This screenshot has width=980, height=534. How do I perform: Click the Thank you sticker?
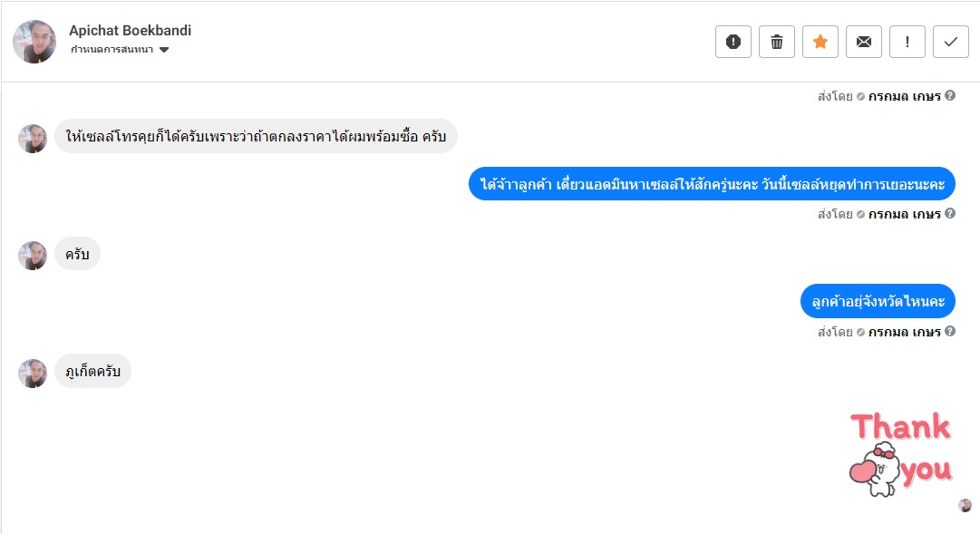pyautogui.click(x=900, y=454)
